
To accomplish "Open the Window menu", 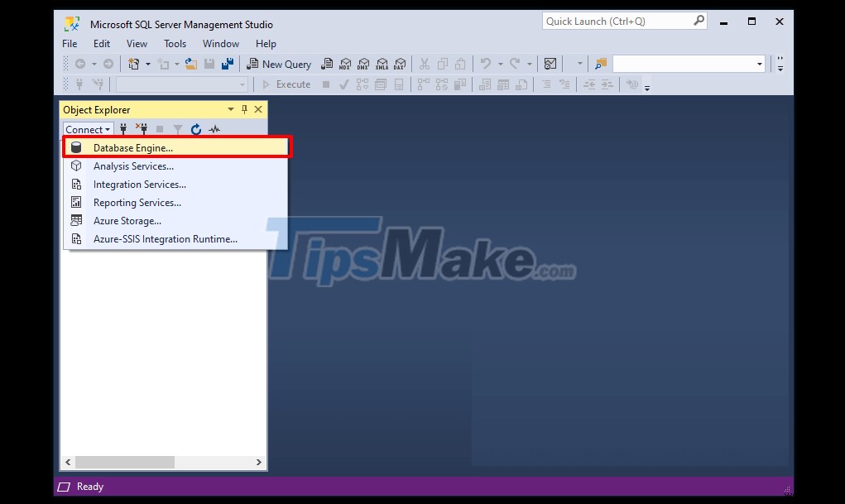I will [221, 44].
